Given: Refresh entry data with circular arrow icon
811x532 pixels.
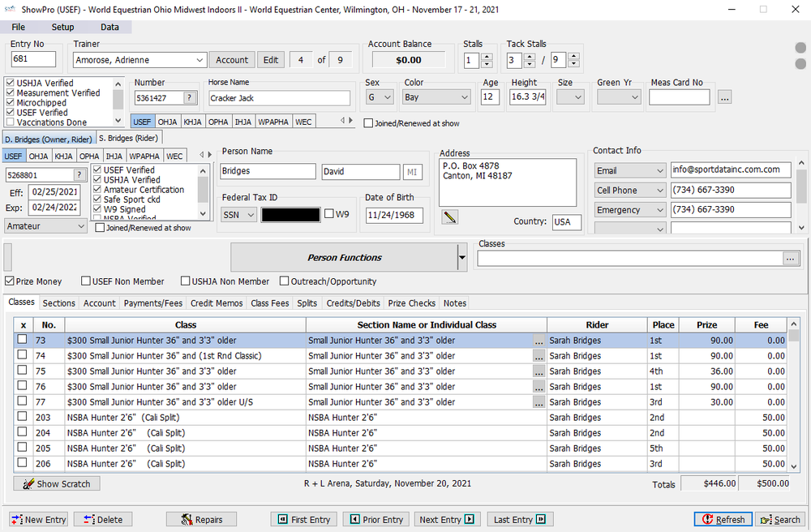Looking at the screenshot, I should [722, 518].
